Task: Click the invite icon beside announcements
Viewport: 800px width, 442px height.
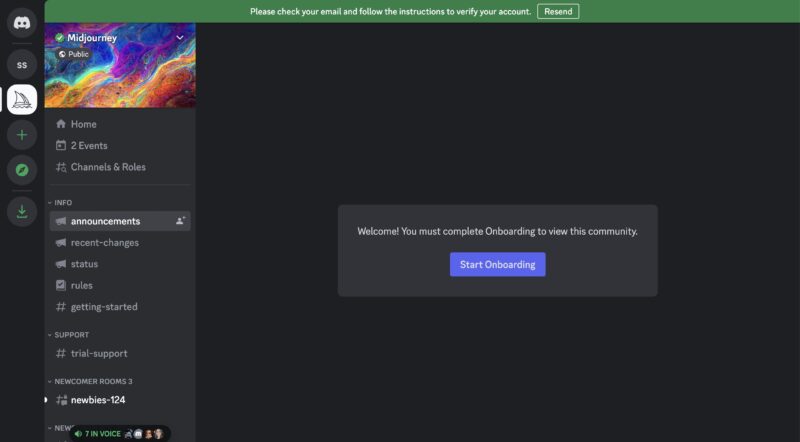Action: click(x=180, y=221)
